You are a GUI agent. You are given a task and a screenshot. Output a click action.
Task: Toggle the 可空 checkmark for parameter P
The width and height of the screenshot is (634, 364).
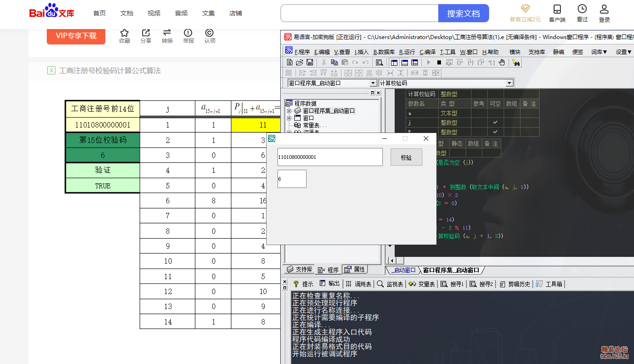point(495,132)
